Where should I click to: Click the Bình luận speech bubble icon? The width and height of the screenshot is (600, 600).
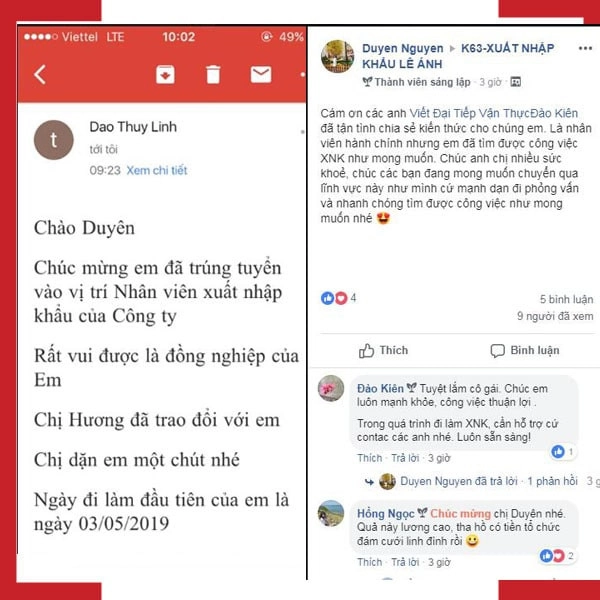pos(497,351)
